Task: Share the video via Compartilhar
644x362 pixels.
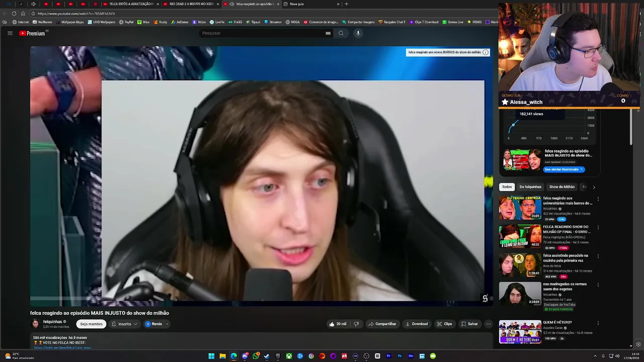Action: (382, 324)
